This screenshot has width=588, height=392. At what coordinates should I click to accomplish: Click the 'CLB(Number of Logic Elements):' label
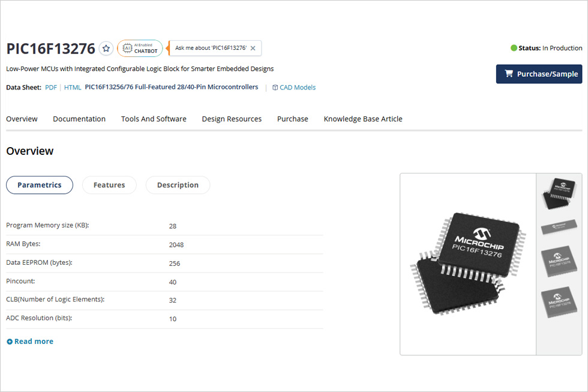click(x=55, y=300)
